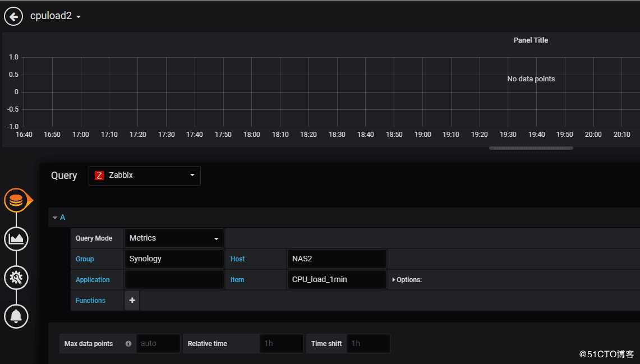Click the query letter A label
This screenshot has width=640, height=364.
point(62,218)
